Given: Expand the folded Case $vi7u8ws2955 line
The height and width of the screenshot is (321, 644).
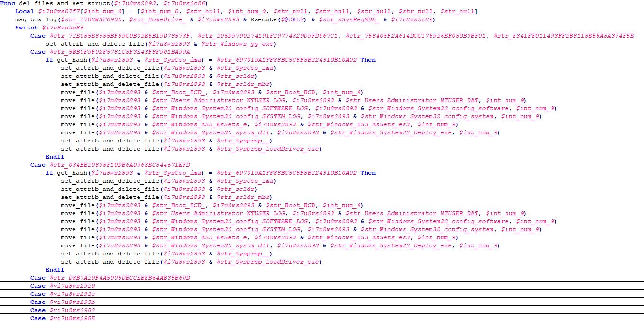Looking at the screenshot, I should click(x=322, y=318).
